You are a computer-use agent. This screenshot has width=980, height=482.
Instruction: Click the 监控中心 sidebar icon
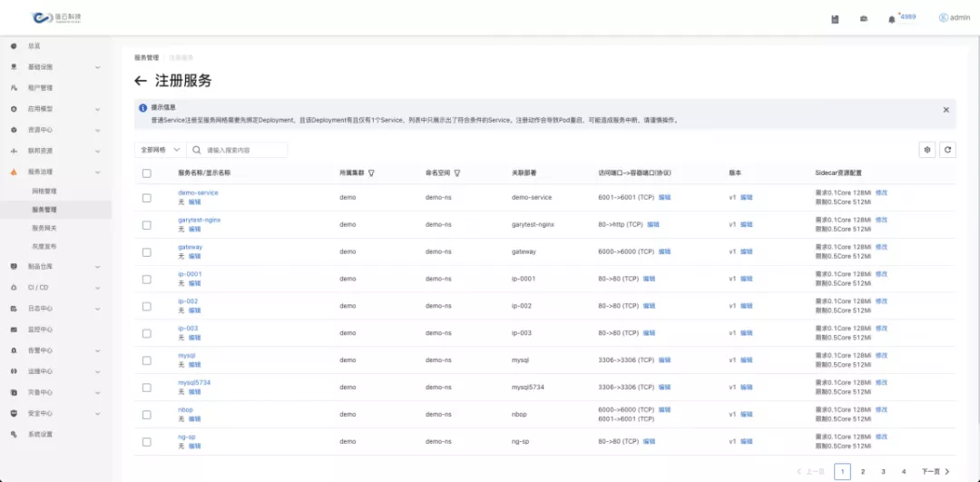tap(14, 330)
